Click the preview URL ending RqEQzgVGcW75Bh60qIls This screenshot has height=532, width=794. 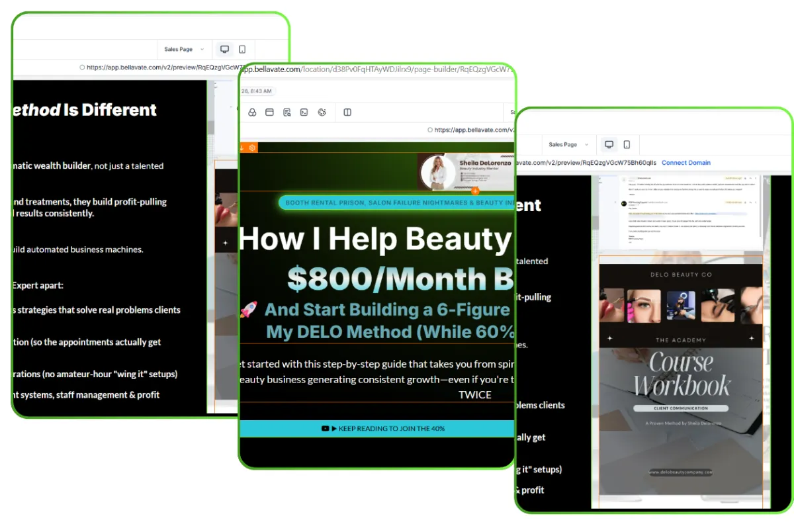coord(585,163)
